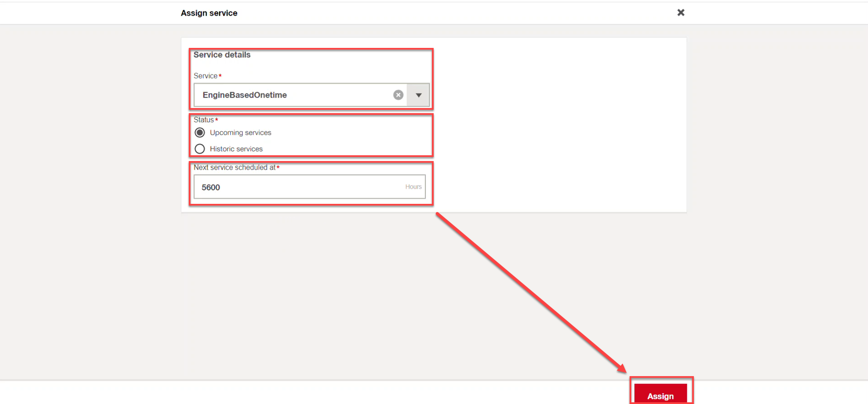
Task: Click the close X of Assign service dialog
Action: coord(681,13)
